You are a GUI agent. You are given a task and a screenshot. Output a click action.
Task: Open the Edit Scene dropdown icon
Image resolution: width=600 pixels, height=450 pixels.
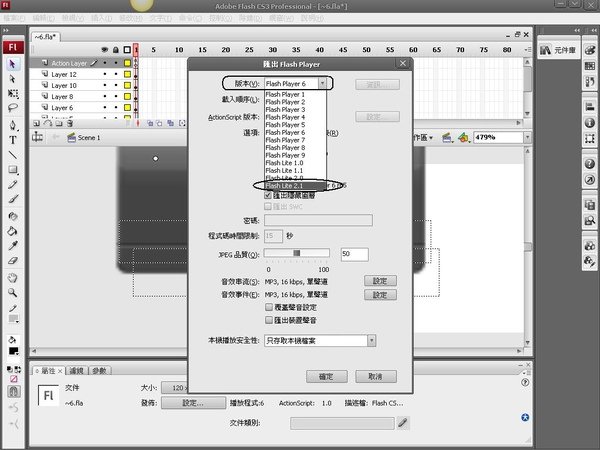point(447,138)
